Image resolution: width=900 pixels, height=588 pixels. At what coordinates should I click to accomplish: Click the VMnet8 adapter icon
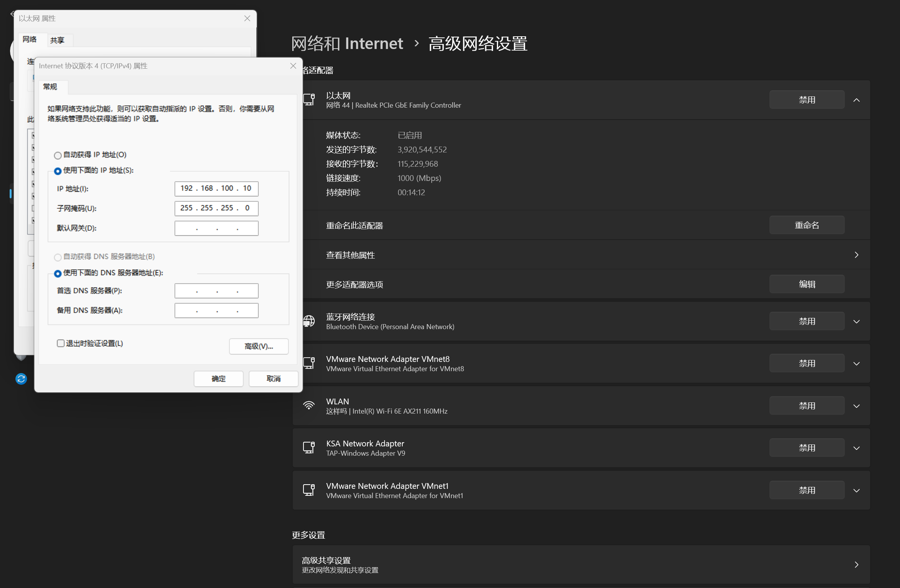(309, 363)
